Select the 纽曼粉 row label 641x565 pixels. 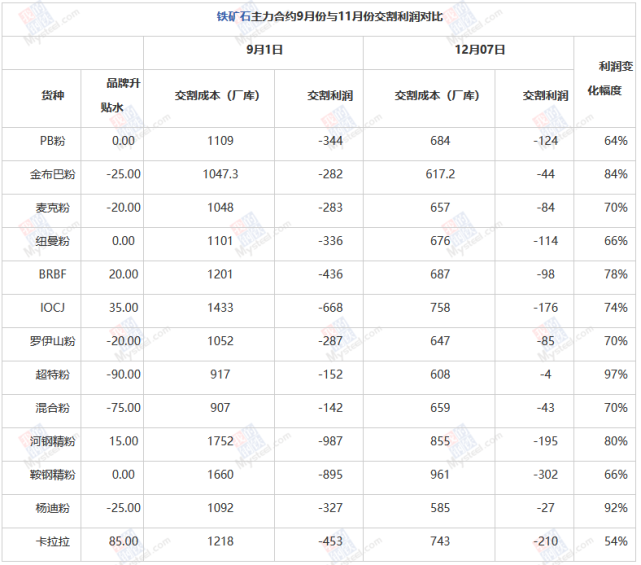(x=52, y=241)
